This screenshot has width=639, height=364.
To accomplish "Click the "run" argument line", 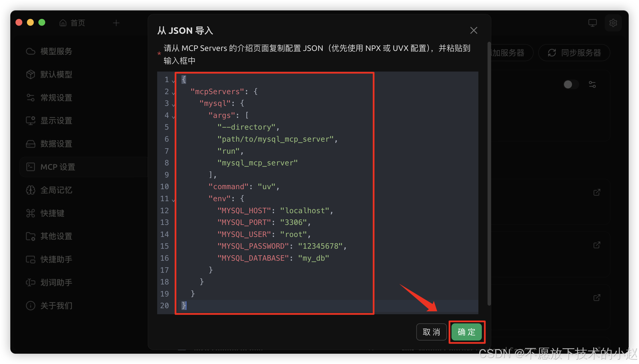I will pos(230,151).
